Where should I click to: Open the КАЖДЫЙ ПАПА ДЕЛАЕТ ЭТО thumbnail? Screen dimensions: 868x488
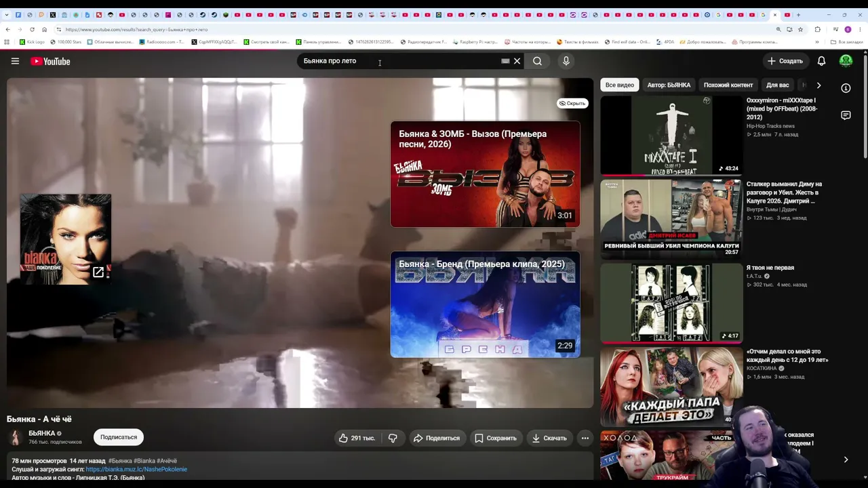pyautogui.click(x=671, y=386)
